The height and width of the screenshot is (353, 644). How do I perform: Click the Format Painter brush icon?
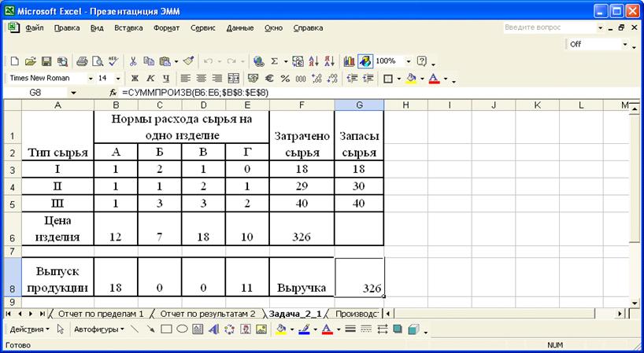tap(188, 61)
